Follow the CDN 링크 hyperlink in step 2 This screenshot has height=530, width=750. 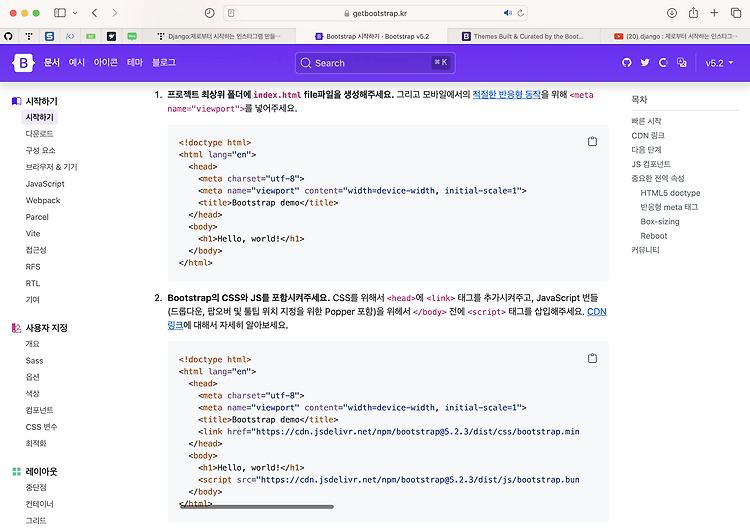coord(596,311)
